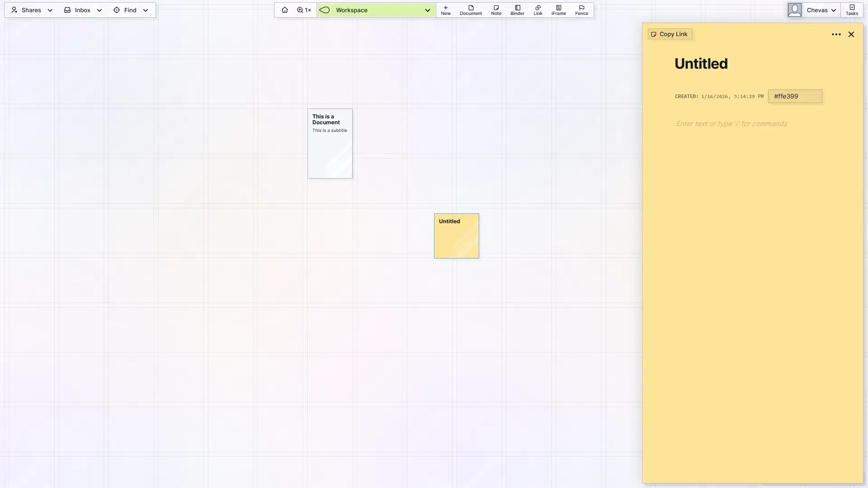Select the Link tool
868x488 pixels.
538,9
